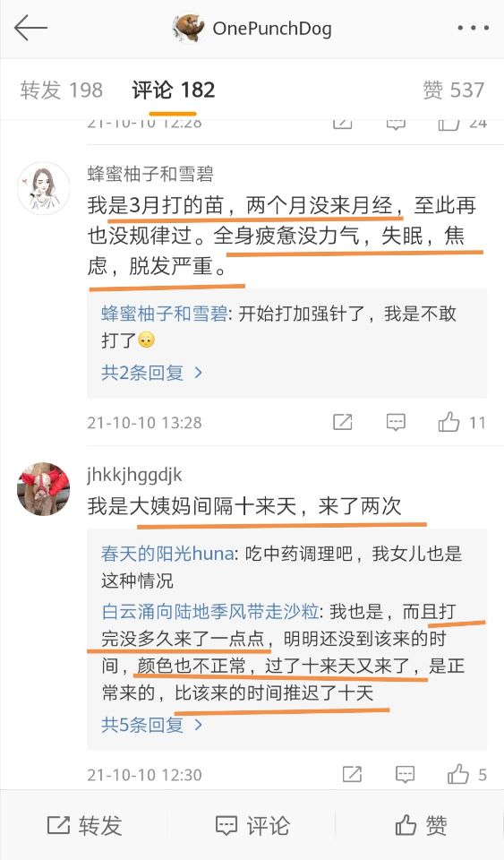
Task: Tap the bottom 评论 comment button
Action: [252, 825]
